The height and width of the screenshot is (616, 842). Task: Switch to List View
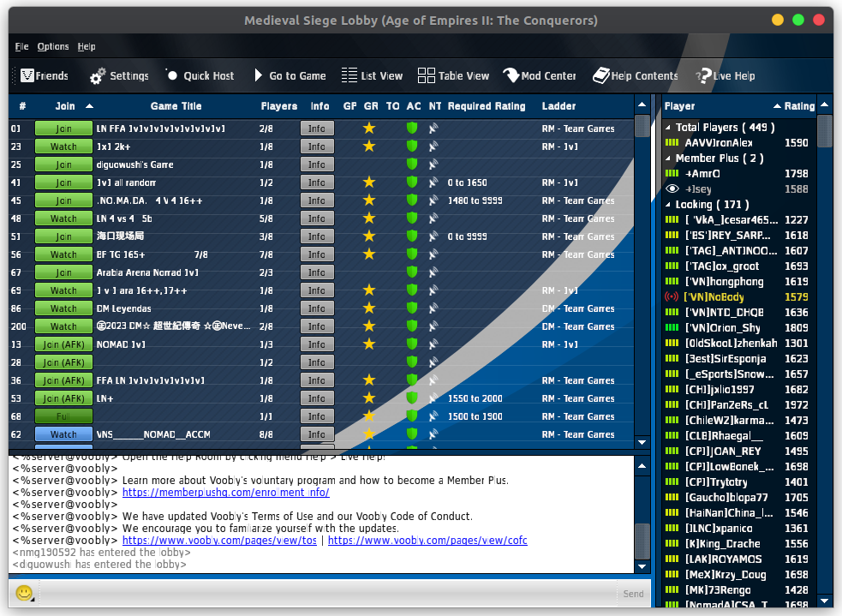tap(349, 75)
